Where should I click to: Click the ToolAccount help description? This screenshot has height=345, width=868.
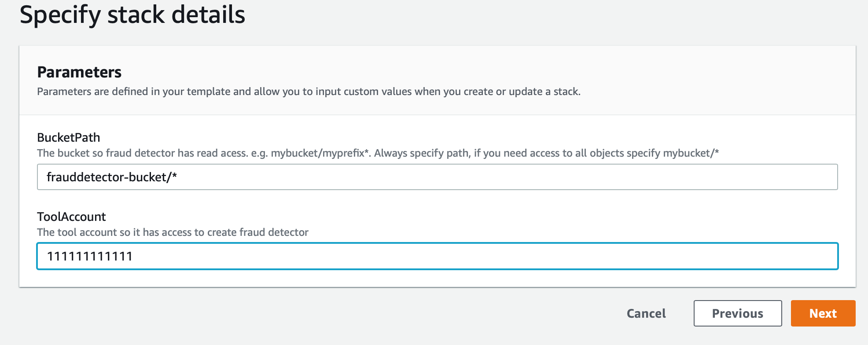coord(173,232)
